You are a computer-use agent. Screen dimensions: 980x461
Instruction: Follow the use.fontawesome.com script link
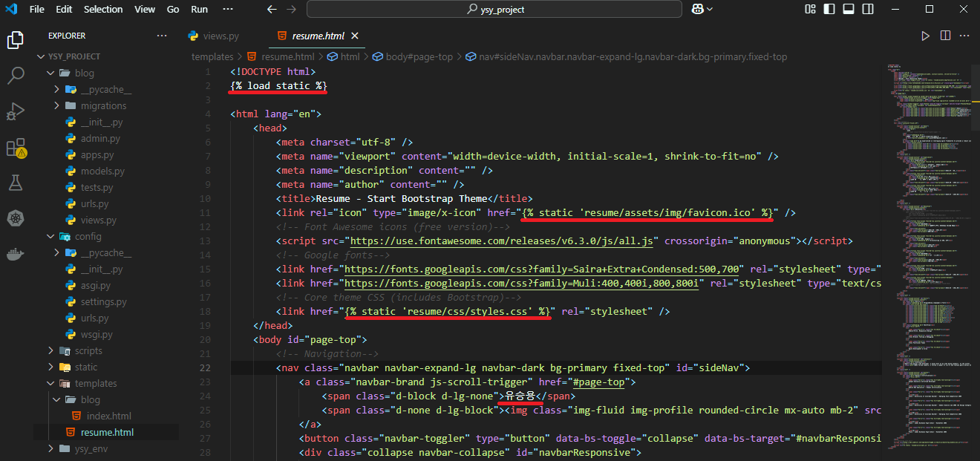tap(501, 241)
